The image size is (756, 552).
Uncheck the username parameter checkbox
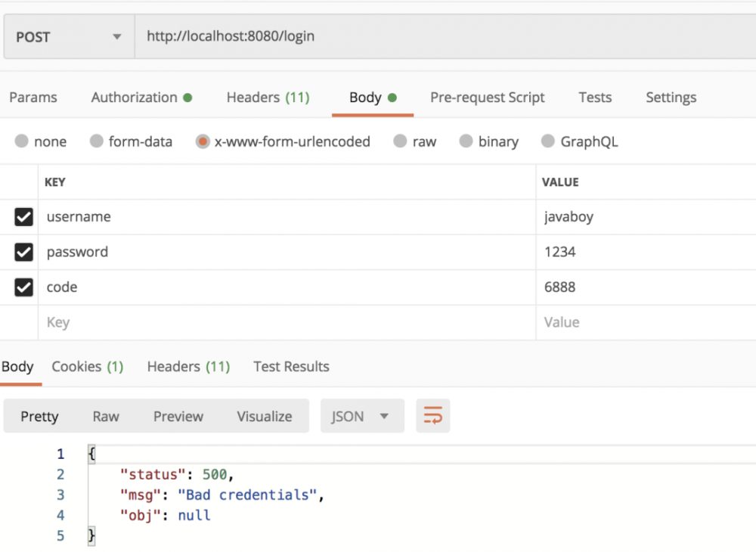[x=23, y=217]
